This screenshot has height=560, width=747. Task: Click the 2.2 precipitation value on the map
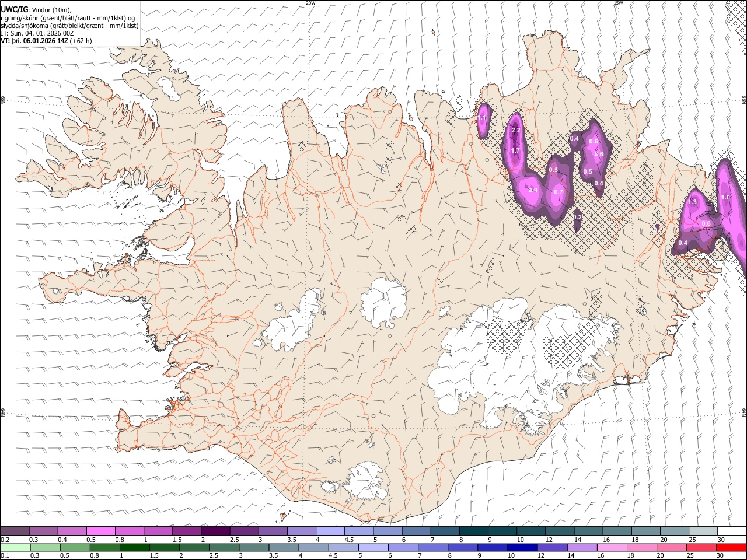click(515, 130)
